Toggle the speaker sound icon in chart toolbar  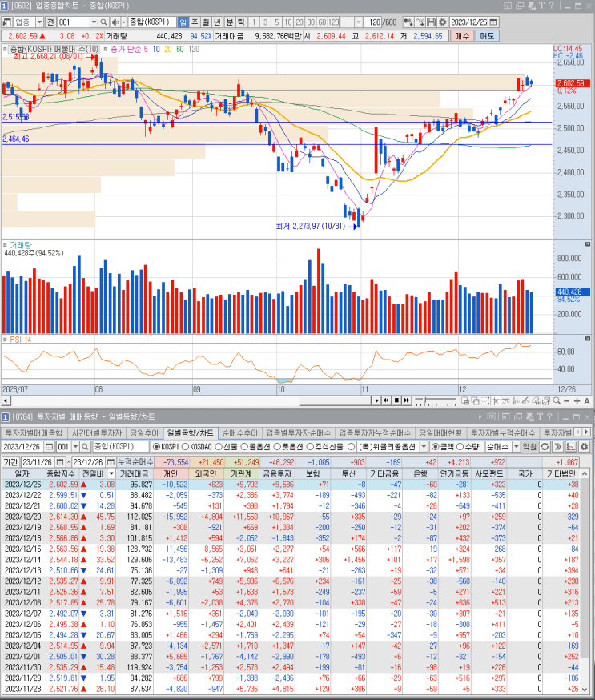(115, 22)
